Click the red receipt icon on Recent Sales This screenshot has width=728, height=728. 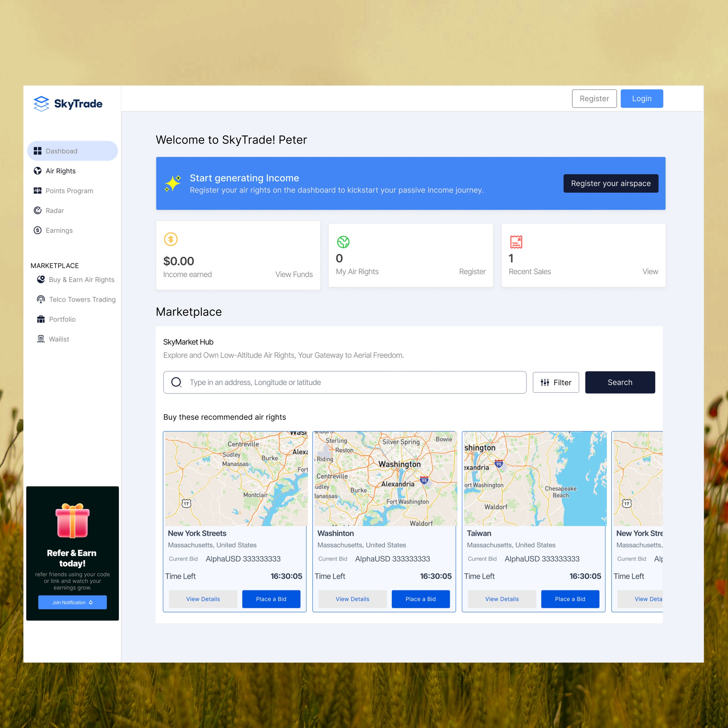click(516, 242)
